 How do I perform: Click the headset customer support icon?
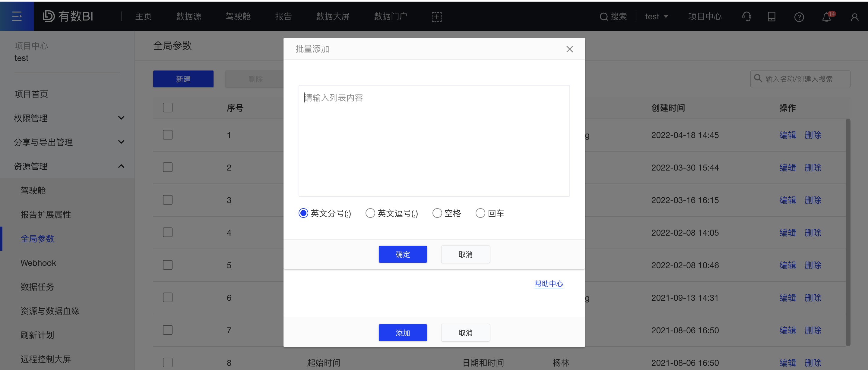coord(747,17)
